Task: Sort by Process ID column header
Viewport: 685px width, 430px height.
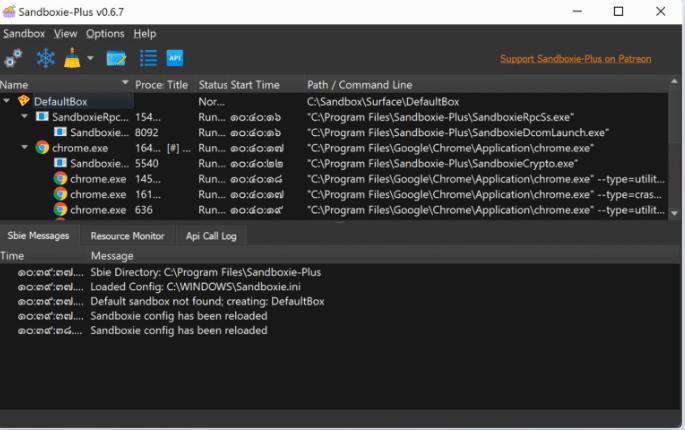Action: pyautogui.click(x=149, y=85)
